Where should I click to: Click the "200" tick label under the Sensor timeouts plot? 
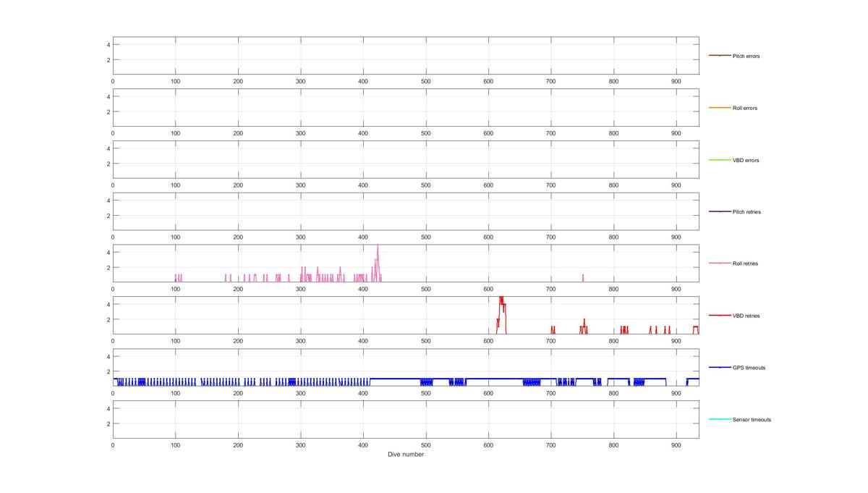tap(238, 445)
